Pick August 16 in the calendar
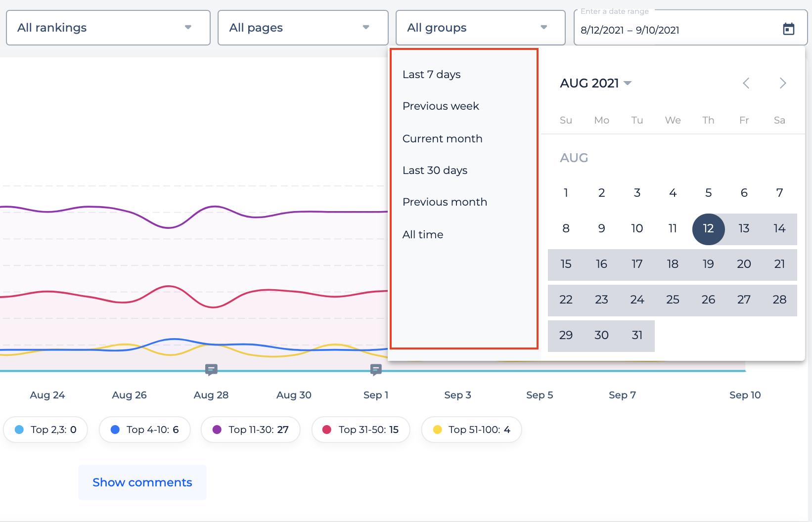 click(601, 264)
